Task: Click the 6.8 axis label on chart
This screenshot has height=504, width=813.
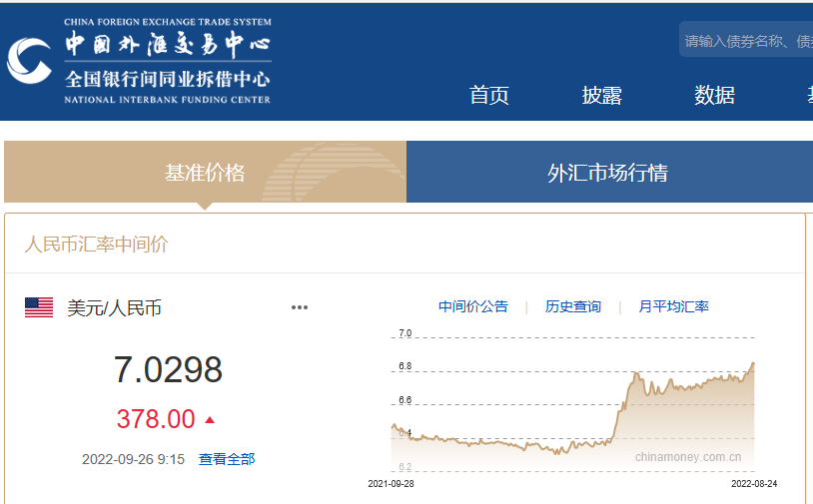Action: click(405, 366)
